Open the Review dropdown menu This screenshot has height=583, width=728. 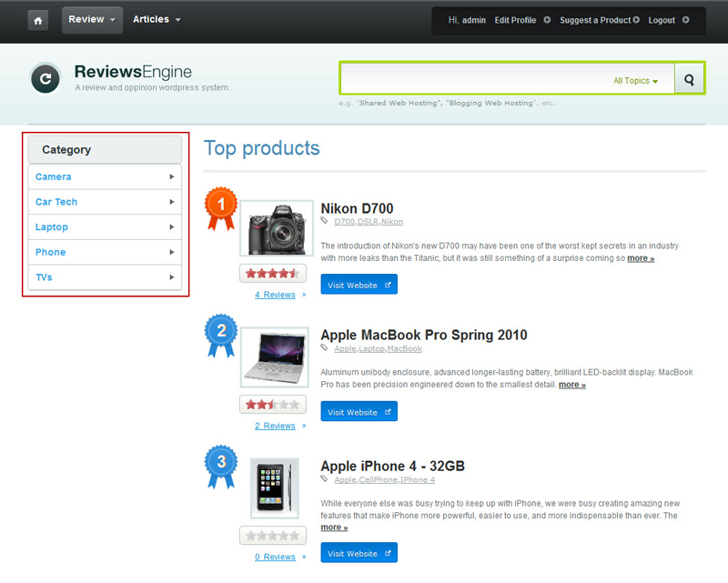[92, 20]
